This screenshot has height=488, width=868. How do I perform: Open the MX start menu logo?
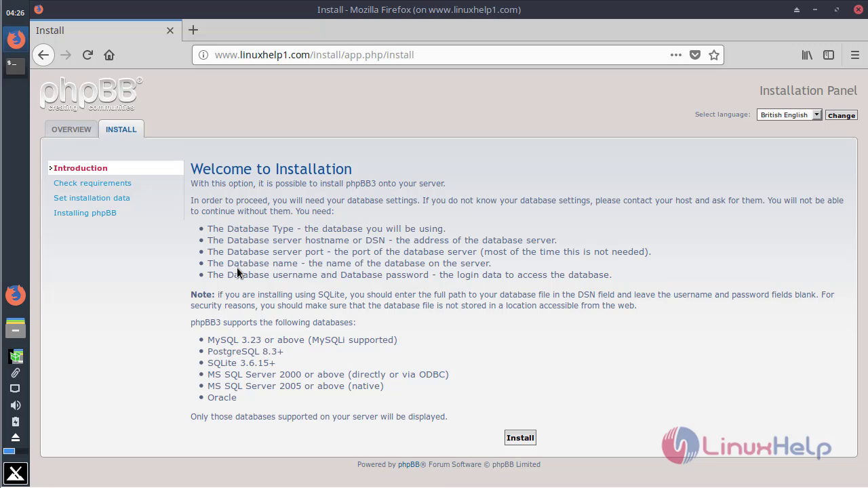(15, 473)
